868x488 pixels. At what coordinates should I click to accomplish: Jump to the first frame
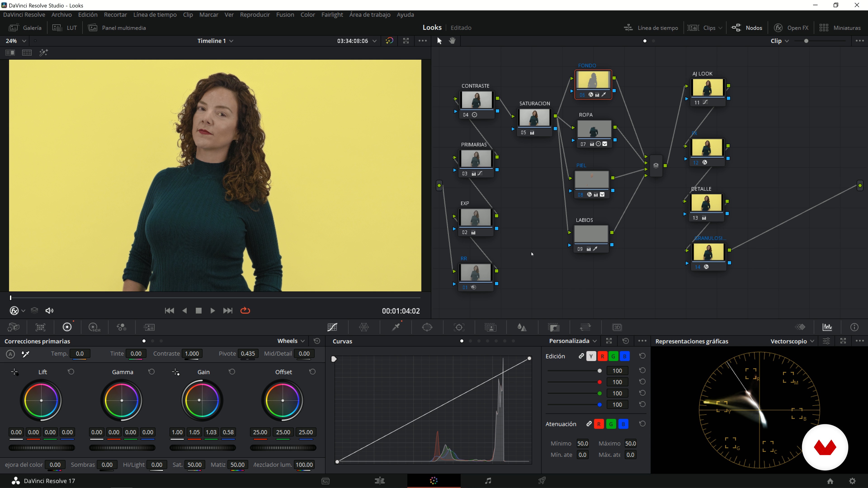[169, 310]
